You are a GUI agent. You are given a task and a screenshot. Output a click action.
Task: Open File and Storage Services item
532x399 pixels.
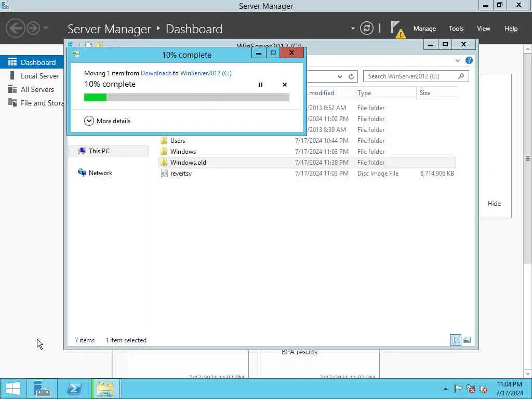[32, 103]
